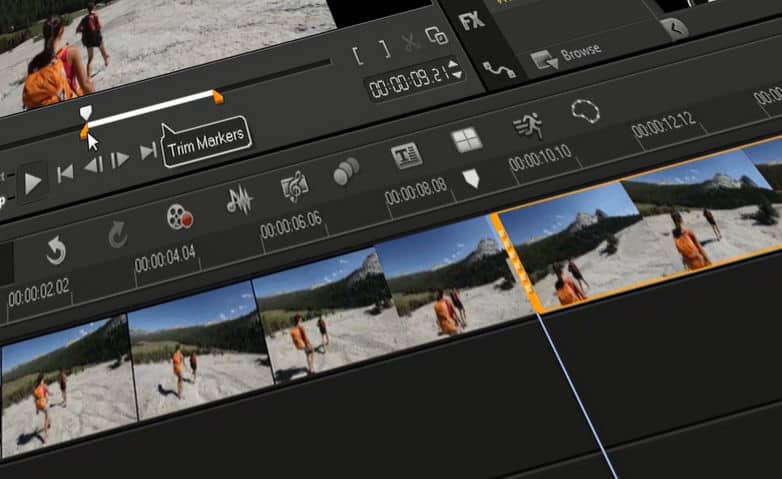782x479 pixels.
Task: Decrease the timecode with the down arrow
Action: pyautogui.click(x=456, y=75)
